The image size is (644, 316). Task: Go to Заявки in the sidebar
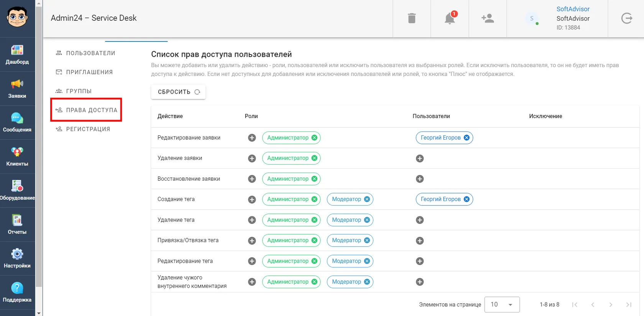click(17, 89)
